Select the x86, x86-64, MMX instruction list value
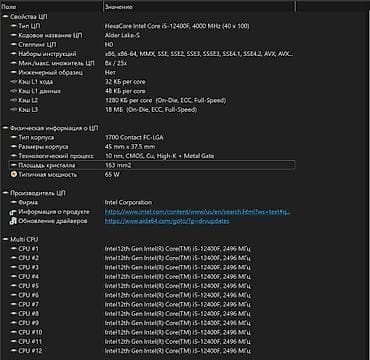The height and width of the screenshot is (360, 370). pos(199,54)
